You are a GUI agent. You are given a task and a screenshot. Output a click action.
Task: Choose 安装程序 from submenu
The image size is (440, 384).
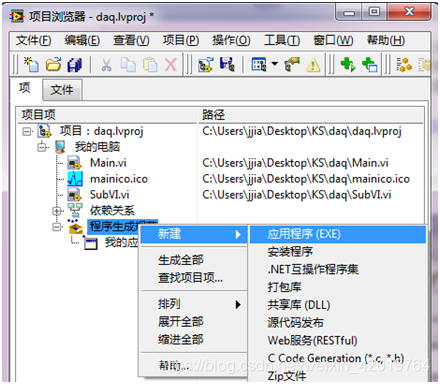pos(338,252)
